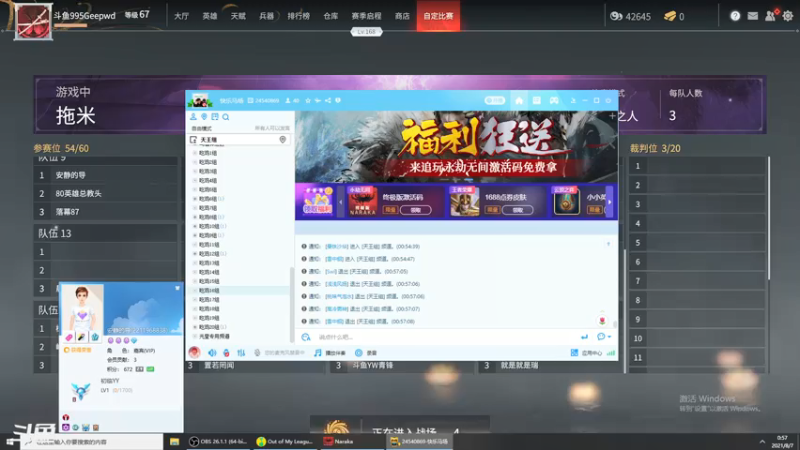Click 领取 button on the NARAKA activation code card

click(x=416, y=210)
